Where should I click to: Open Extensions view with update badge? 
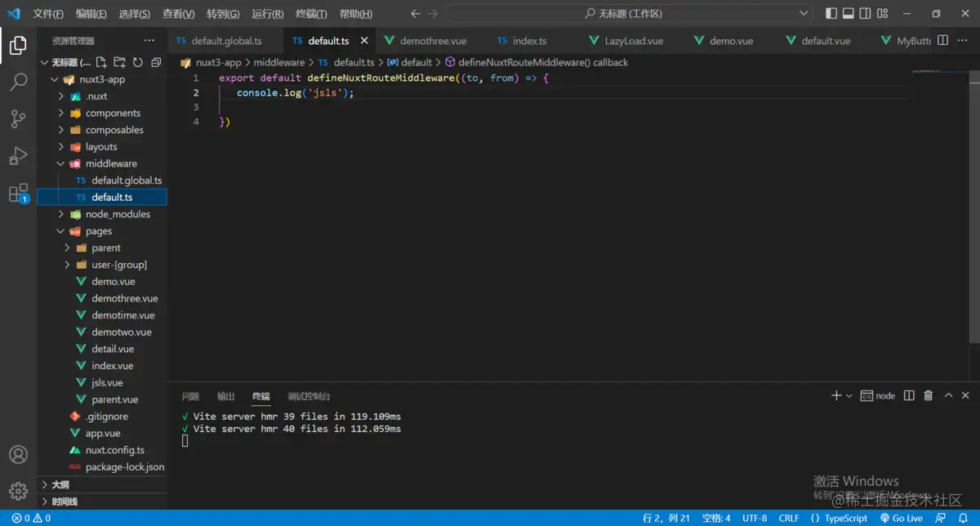(x=18, y=194)
